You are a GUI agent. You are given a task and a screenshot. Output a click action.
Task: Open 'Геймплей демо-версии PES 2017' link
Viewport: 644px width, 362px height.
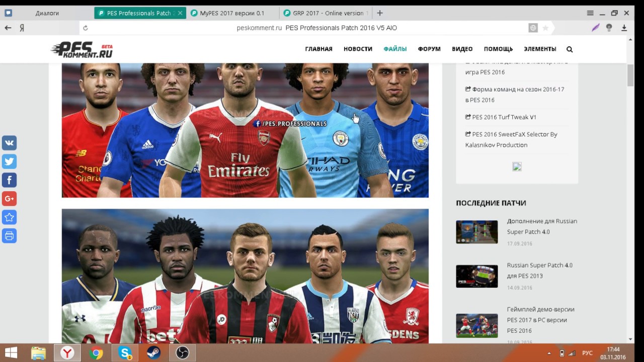coord(540,320)
